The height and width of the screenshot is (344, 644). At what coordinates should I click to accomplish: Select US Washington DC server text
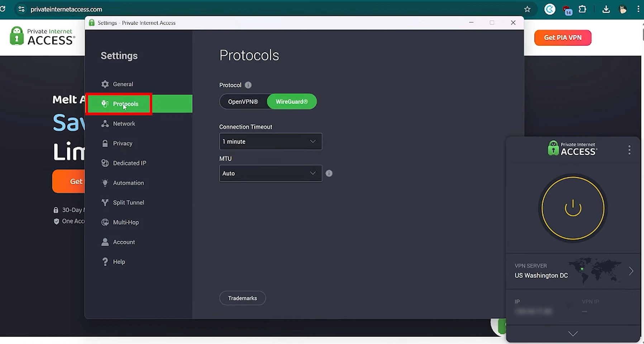(541, 275)
